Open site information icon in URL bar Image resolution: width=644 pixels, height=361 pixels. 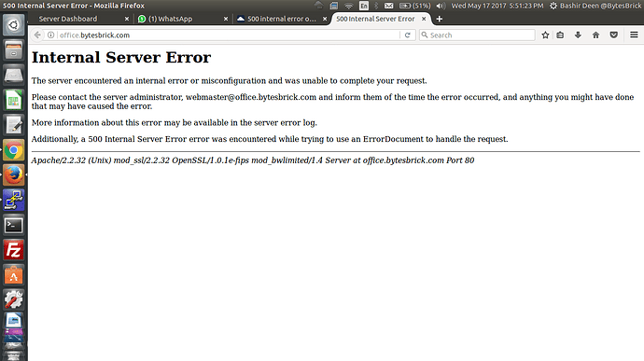click(50, 35)
